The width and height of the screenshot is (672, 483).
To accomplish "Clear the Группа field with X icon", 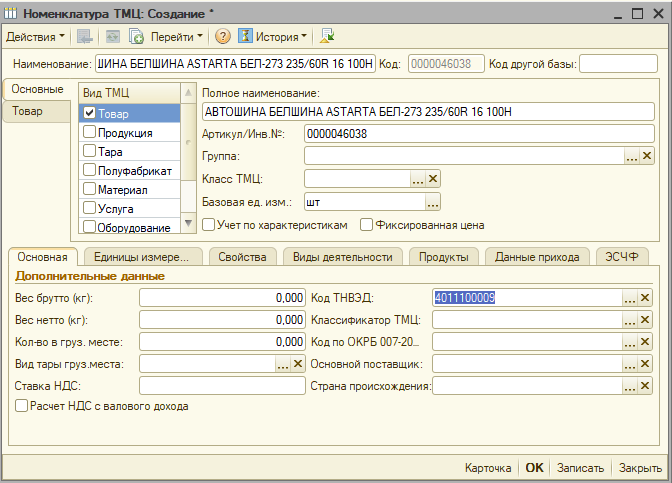I will pyautogui.click(x=647, y=156).
